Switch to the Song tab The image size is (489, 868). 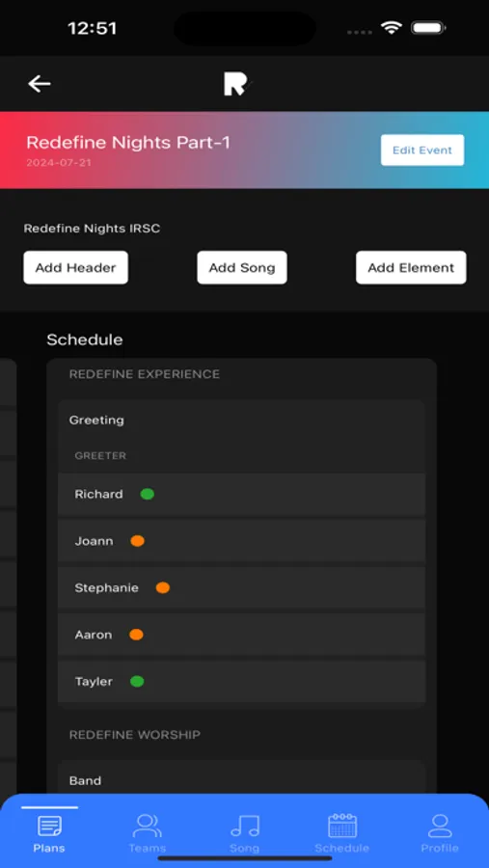click(x=244, y=833)
